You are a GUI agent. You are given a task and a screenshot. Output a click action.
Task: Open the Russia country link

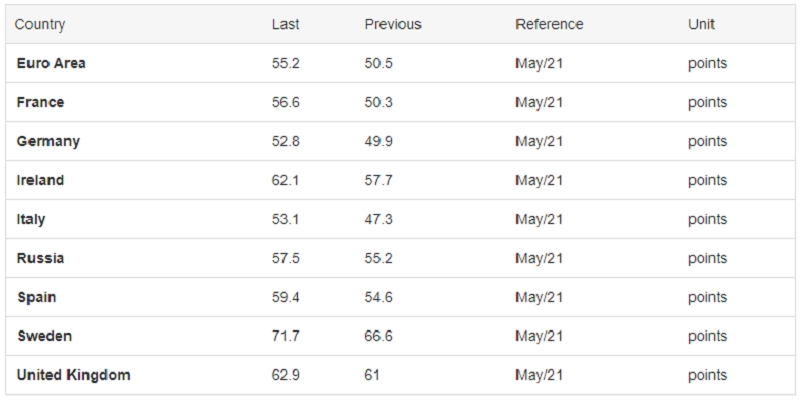(40, 258)
